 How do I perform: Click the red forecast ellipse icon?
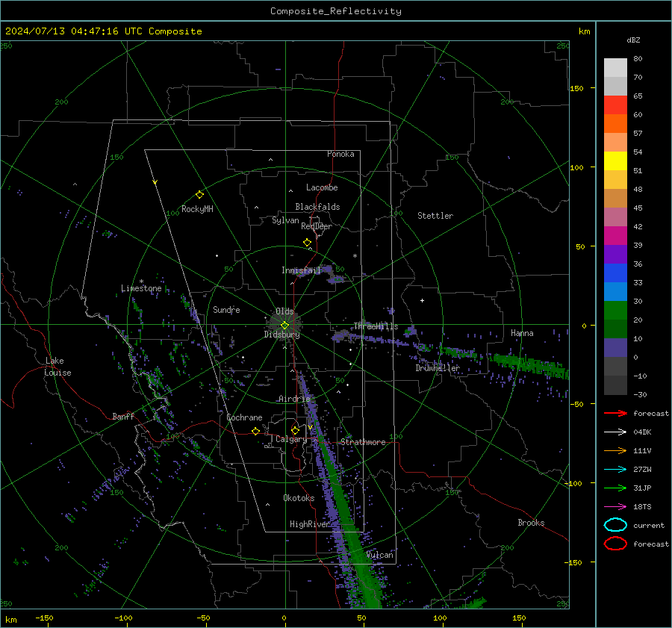click(x=615, y=544)
